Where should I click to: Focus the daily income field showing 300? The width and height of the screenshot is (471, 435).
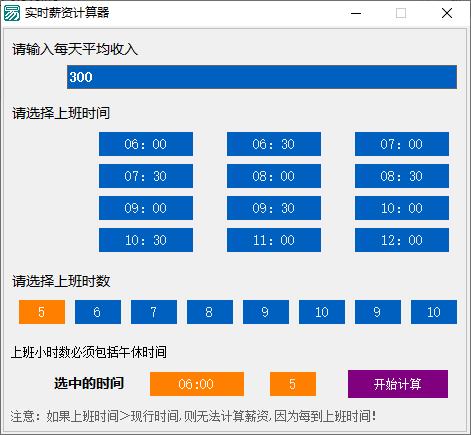tap(262, 77)
